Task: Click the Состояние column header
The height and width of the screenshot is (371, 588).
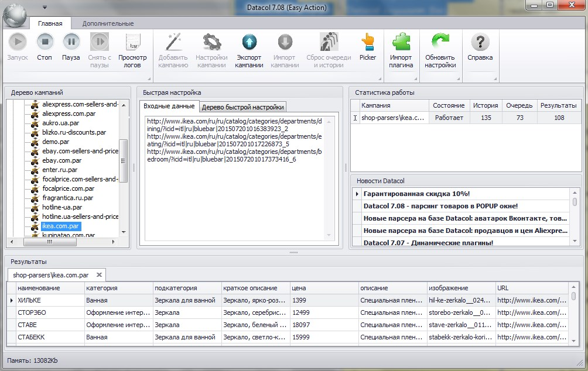Action: point(449,105)
